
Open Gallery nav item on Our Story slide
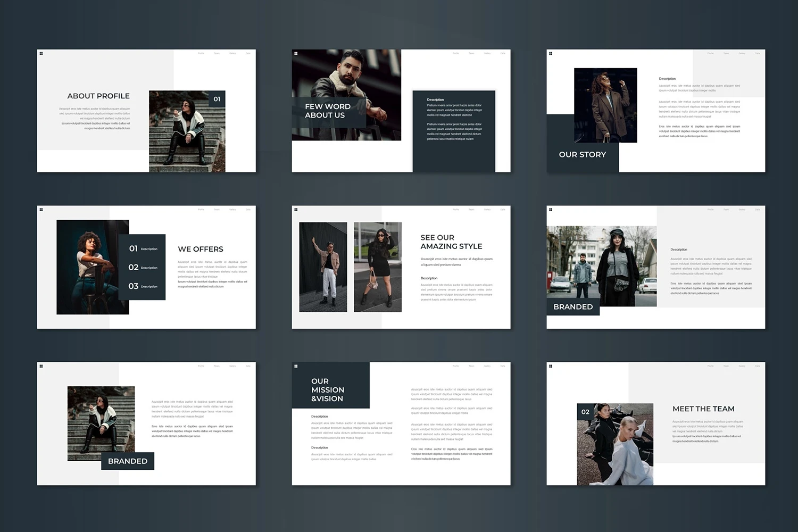coord(742,53)
